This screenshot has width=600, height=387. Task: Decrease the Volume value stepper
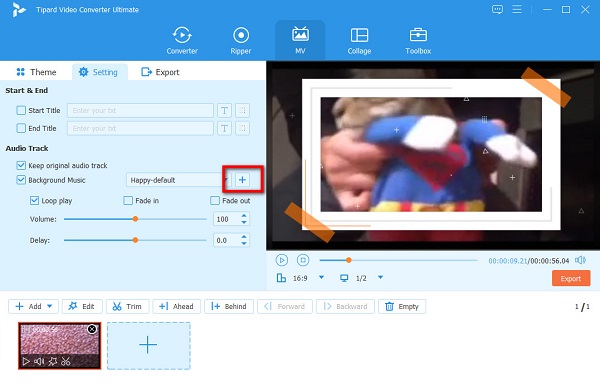[x=244, y=222]
